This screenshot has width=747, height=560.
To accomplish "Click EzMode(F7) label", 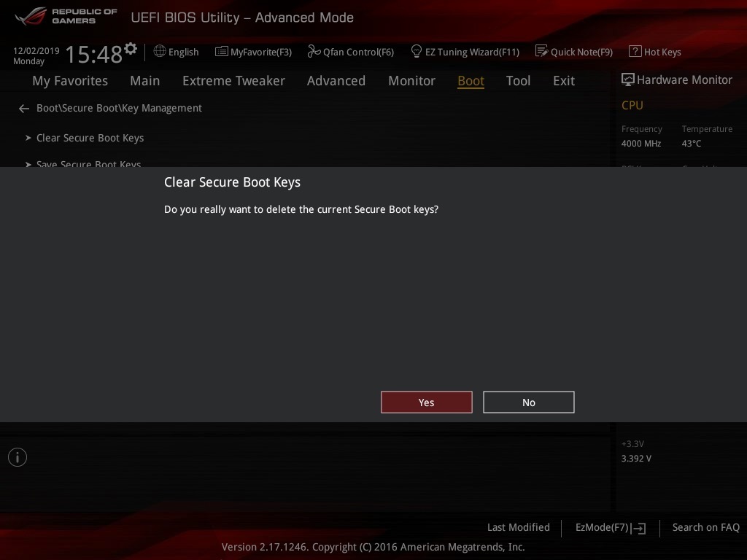I will 602,527.
